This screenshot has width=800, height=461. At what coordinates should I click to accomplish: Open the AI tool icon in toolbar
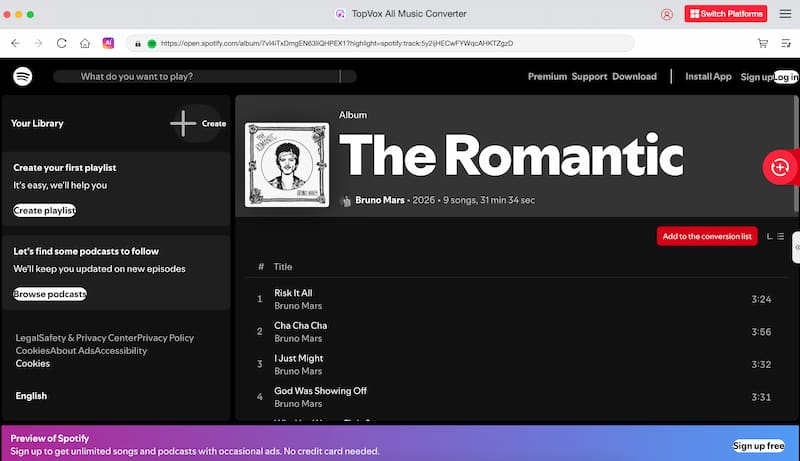pyautogui.click(x=108, y=43)
